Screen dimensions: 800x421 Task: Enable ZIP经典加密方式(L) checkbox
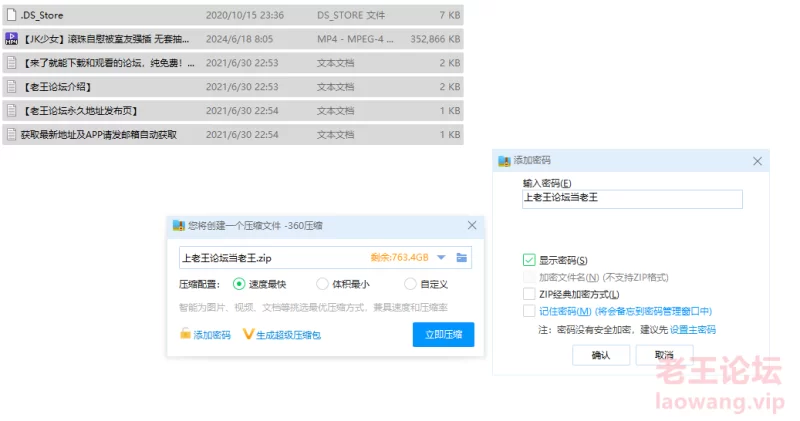[529, 294]
